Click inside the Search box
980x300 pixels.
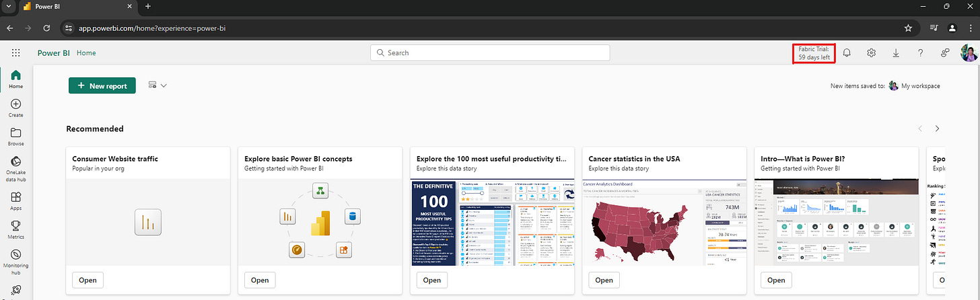(490, 52)
